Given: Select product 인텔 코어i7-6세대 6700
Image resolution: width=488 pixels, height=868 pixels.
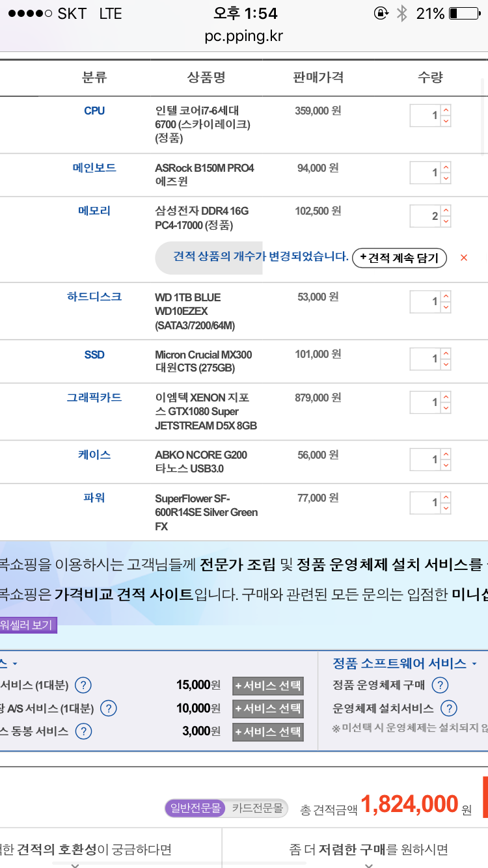Looking at the screenshot, I should point(202,124).
